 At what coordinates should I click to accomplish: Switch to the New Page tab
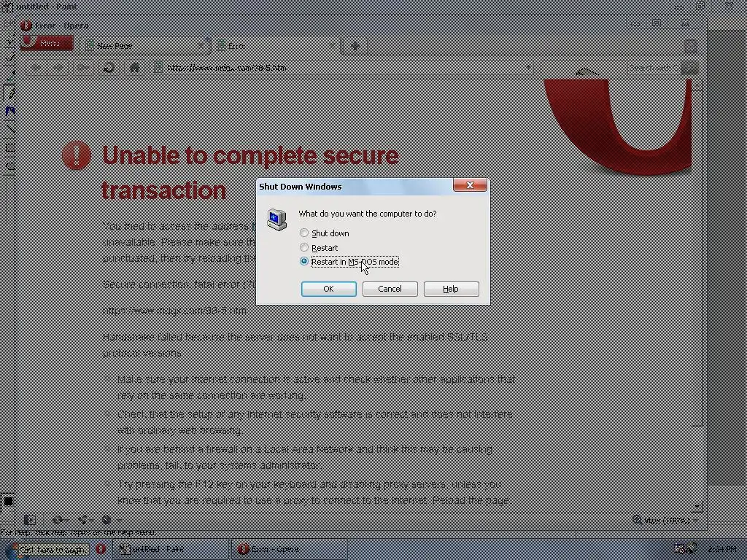(x=144, y=46)
